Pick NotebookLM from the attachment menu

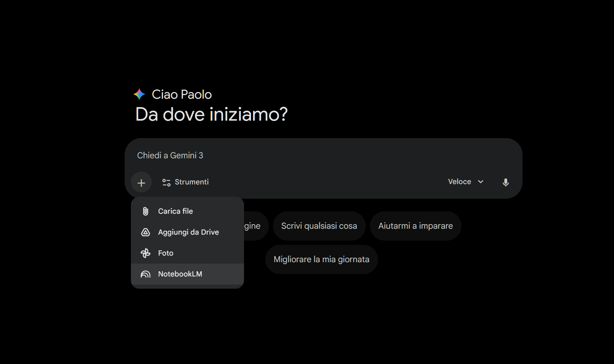[180, 274]
